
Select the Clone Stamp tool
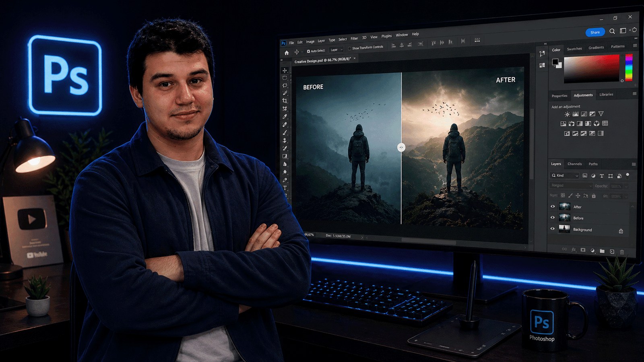tap(285, 140)
